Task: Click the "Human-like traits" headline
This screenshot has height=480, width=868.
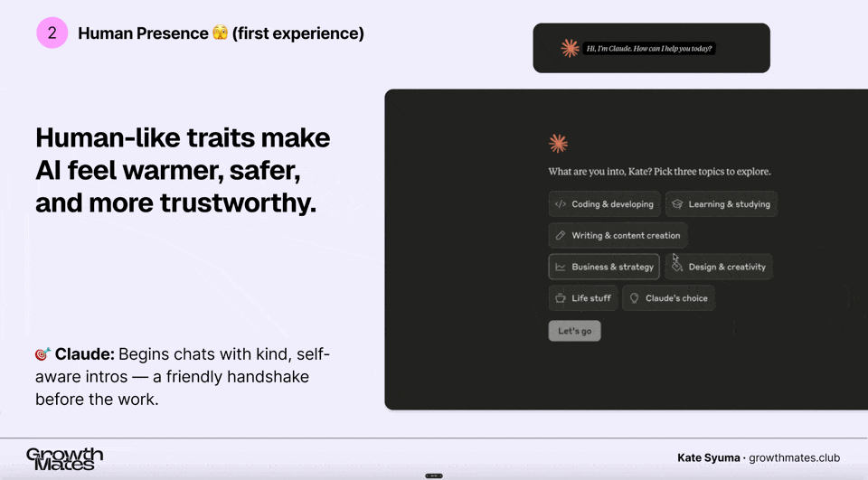Action: pos(183,170)
